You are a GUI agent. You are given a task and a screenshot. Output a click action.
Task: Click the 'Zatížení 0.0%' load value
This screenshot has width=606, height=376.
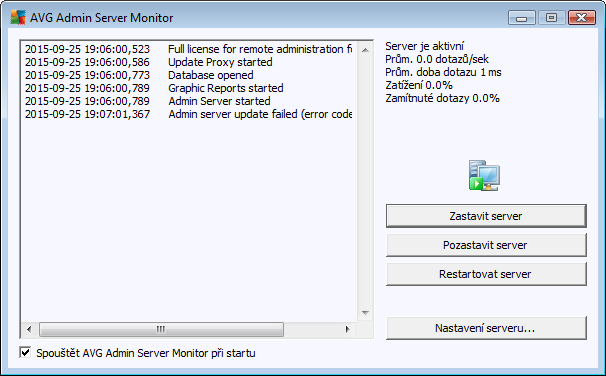tap(419, 85)
